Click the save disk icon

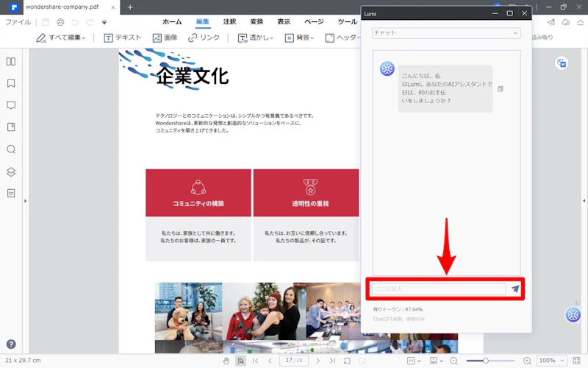point(46,22)
